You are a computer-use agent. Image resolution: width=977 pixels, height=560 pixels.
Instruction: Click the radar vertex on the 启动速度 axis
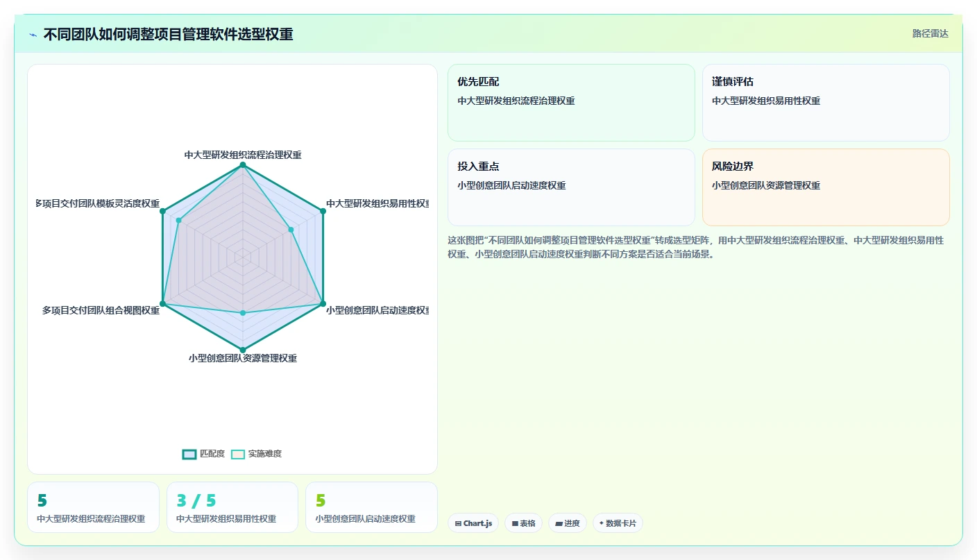[x=323, y=303]
